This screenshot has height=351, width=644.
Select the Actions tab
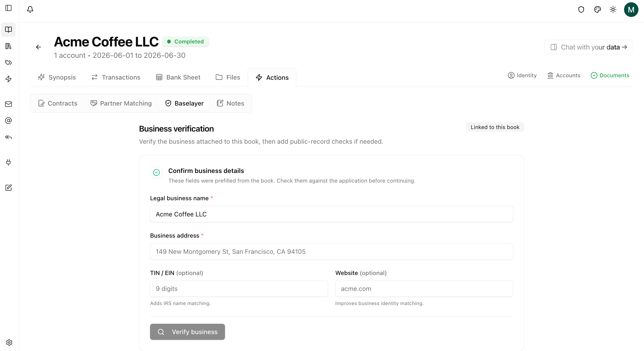(x=272, y=78)
